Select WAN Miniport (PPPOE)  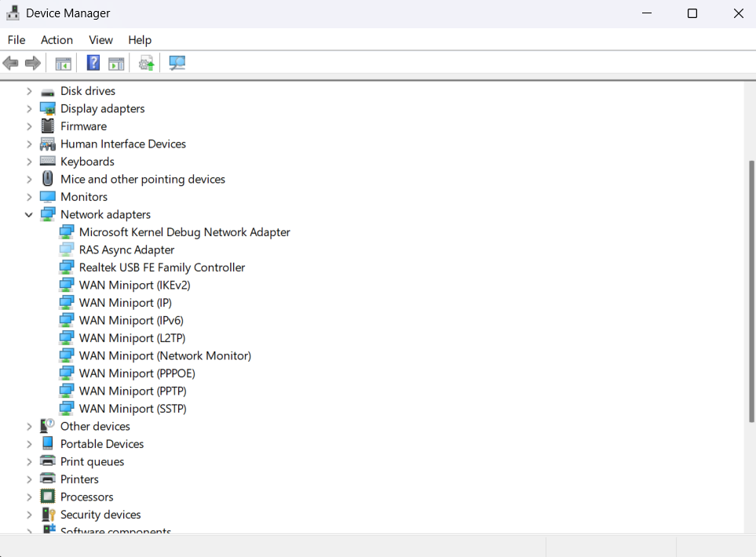137,373
